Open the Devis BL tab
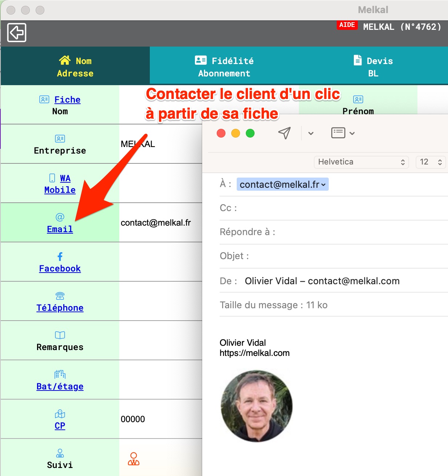 click(373, 67)
